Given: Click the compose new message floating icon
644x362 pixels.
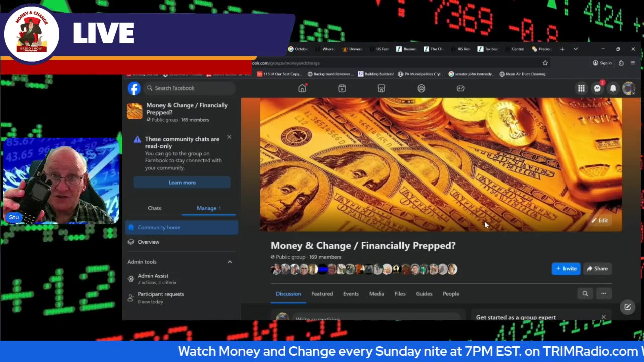Looking at the screenshot, I should [x=628, y=307].
